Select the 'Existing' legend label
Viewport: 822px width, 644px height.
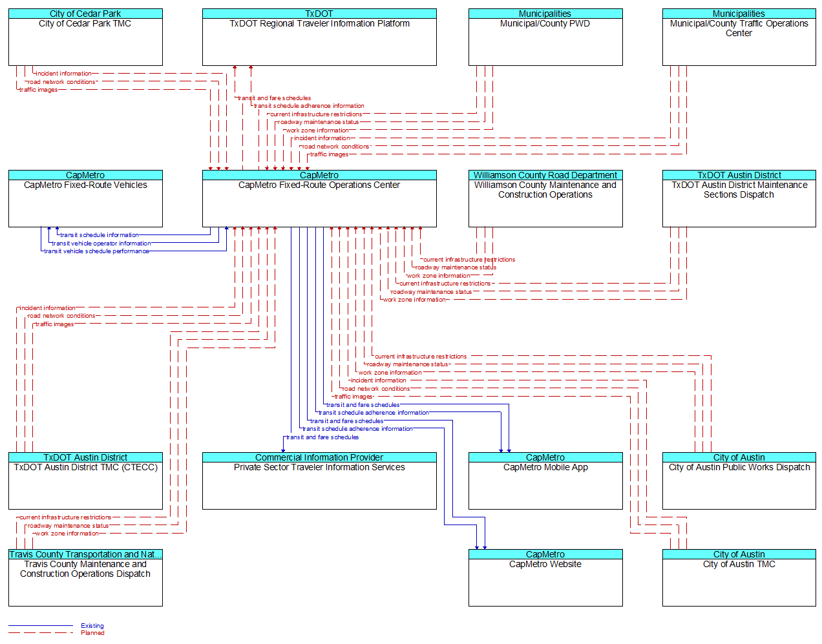click(x=92, y=625)
